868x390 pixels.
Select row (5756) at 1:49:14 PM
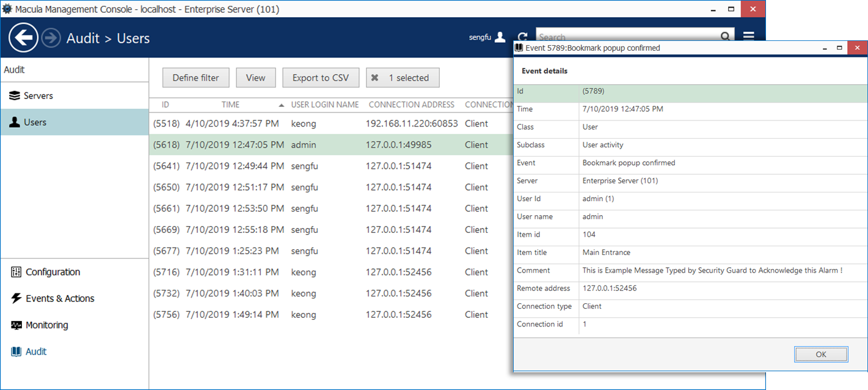point(331,315)
